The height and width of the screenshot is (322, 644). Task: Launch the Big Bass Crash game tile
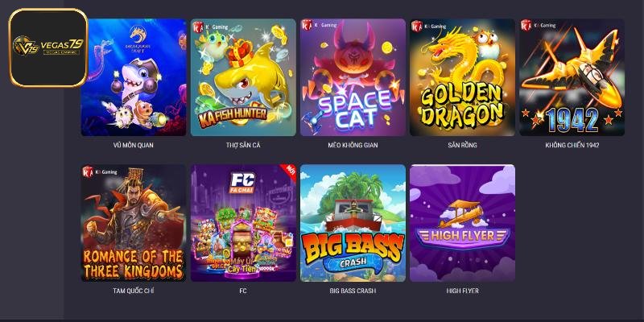(353, 223)
